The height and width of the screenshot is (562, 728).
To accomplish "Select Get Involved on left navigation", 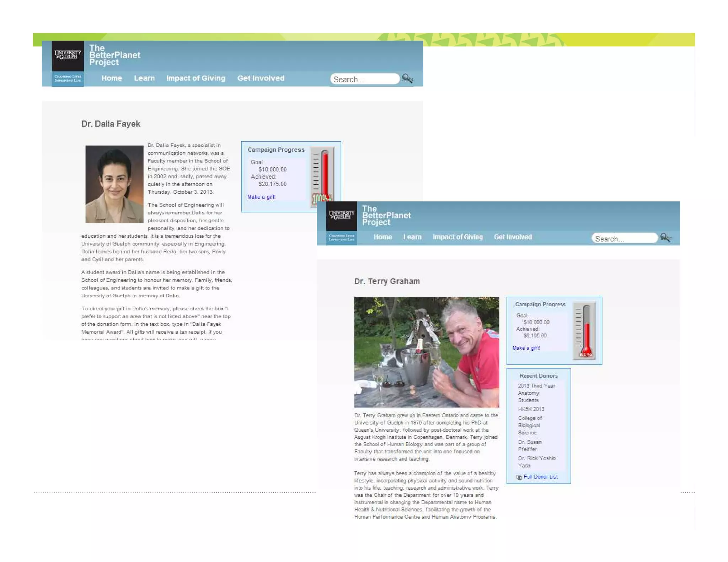I will [x=261, y=78].
